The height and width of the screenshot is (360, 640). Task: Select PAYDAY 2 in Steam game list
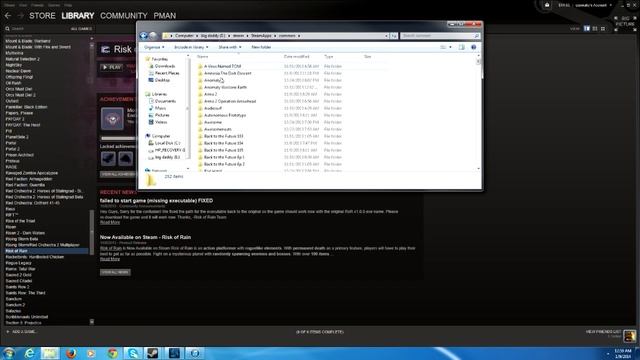[15, 119]
